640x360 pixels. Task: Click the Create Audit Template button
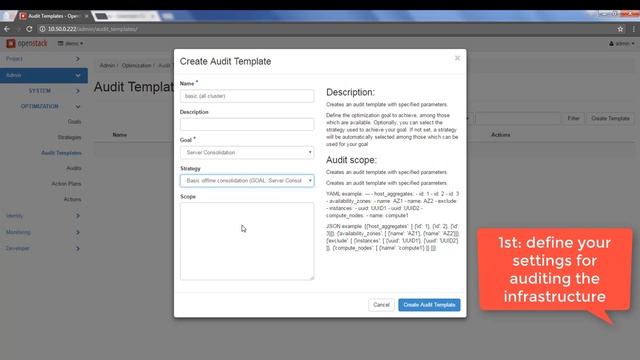429,305
